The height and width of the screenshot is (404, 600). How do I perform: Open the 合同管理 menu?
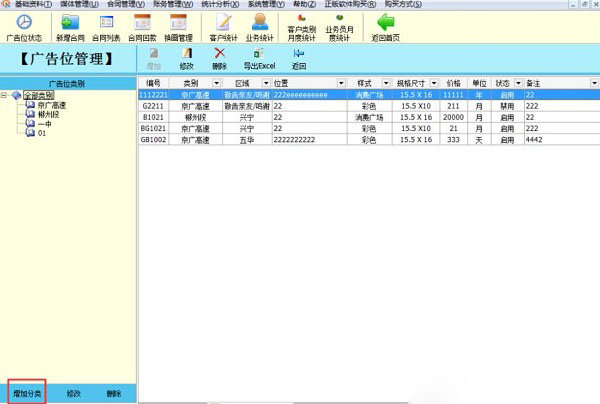(x=127, y=5)
